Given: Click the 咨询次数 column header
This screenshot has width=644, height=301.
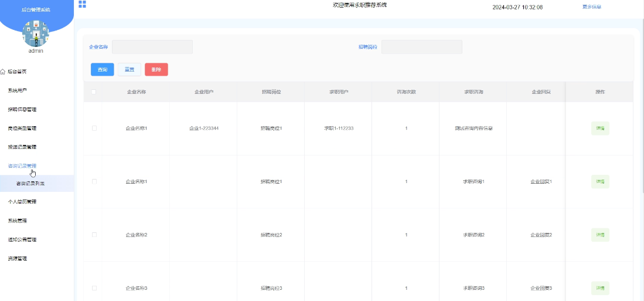Looking at the screenshot, I should click(406, 92).
